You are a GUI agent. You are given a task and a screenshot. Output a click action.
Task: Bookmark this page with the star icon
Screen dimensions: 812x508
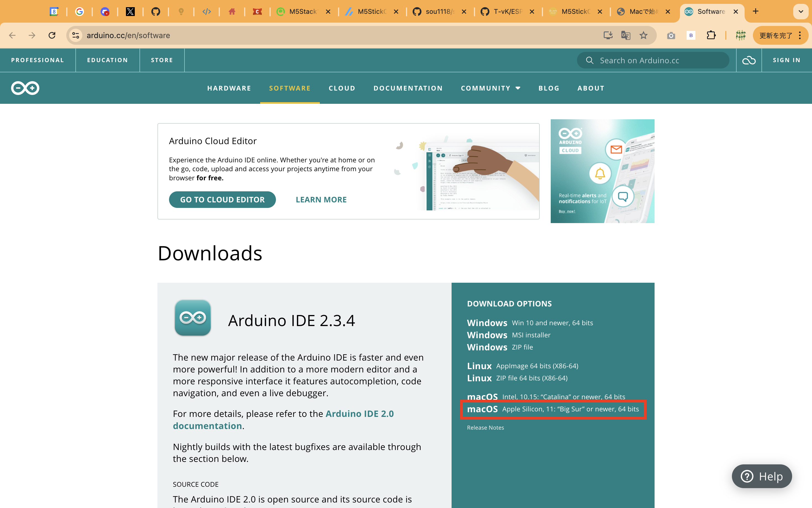coord(643,35)
